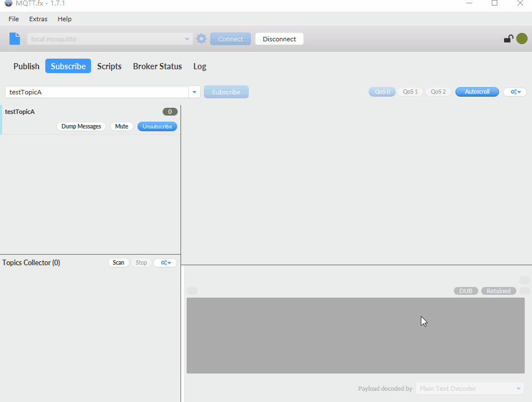Open the File menu
The width and height of the screenshot is (532, 402).
[x=13, y=19]
